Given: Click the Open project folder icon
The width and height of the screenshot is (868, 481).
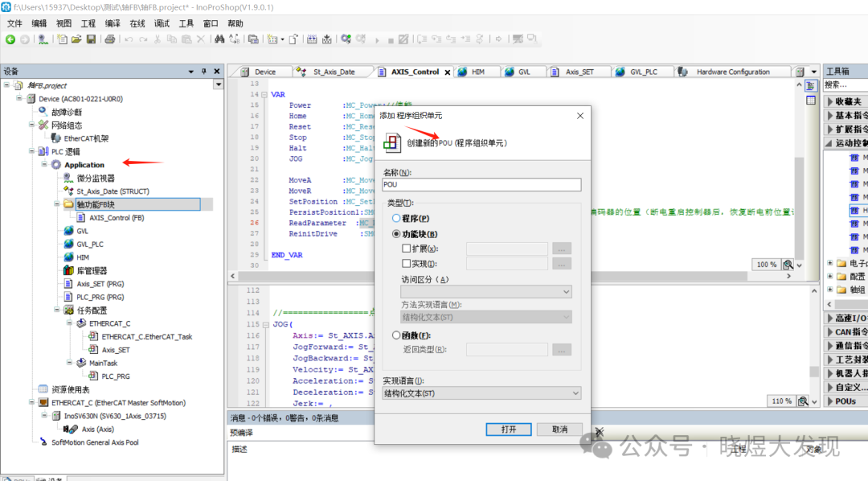Looking at the screenshot, I should click(77, 39).
